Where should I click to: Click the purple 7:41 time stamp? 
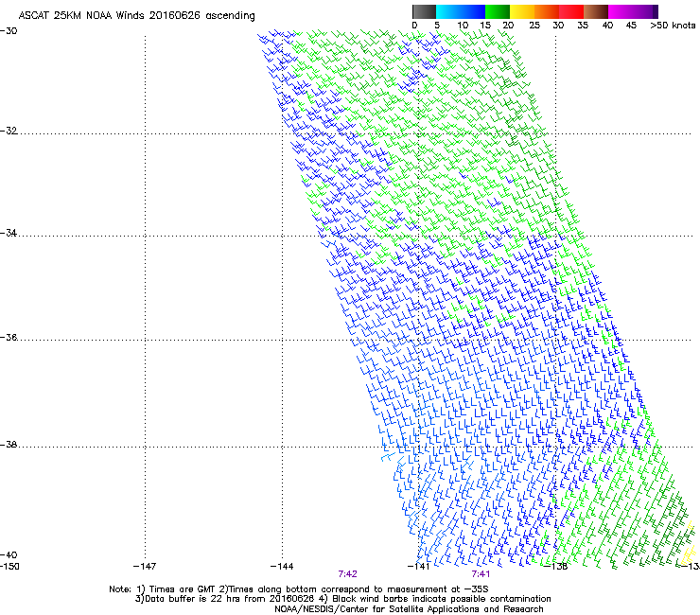481,574
